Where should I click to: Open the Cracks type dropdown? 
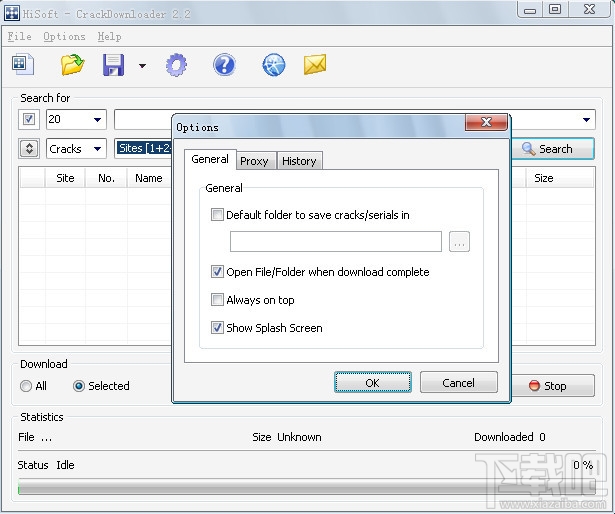tap(76, 149)
